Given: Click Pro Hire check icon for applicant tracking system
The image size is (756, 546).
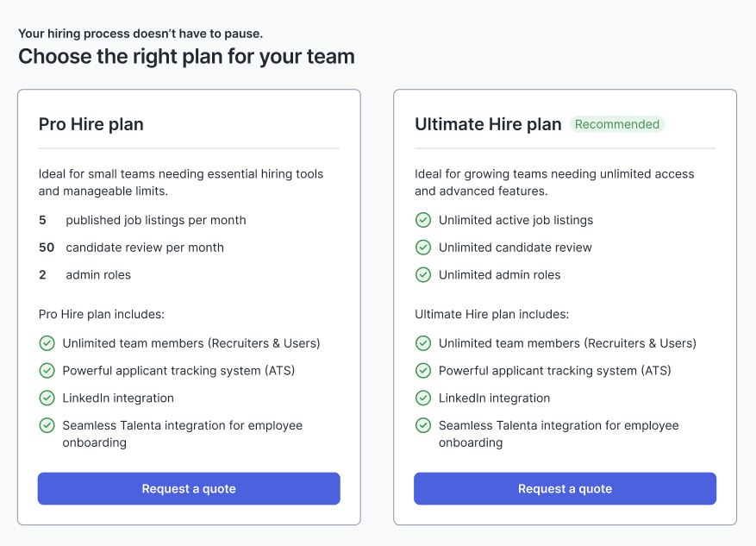Looking at the screenshot, I should (47, 371).
